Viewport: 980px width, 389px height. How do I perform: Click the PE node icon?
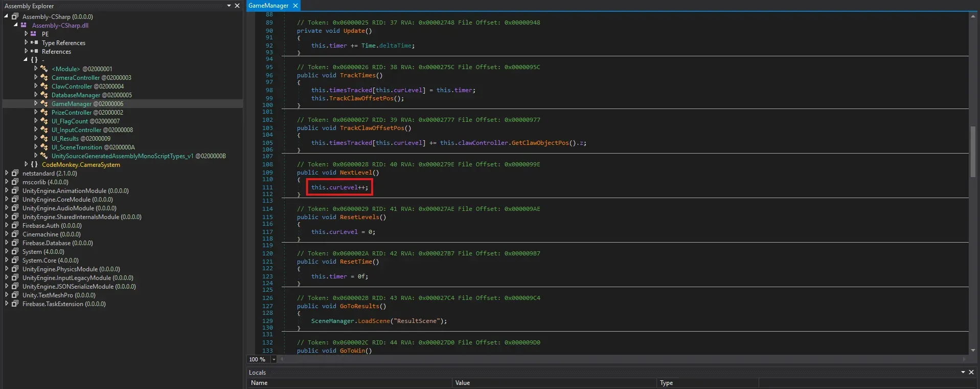pyautogui.click(x=34, y=34)
